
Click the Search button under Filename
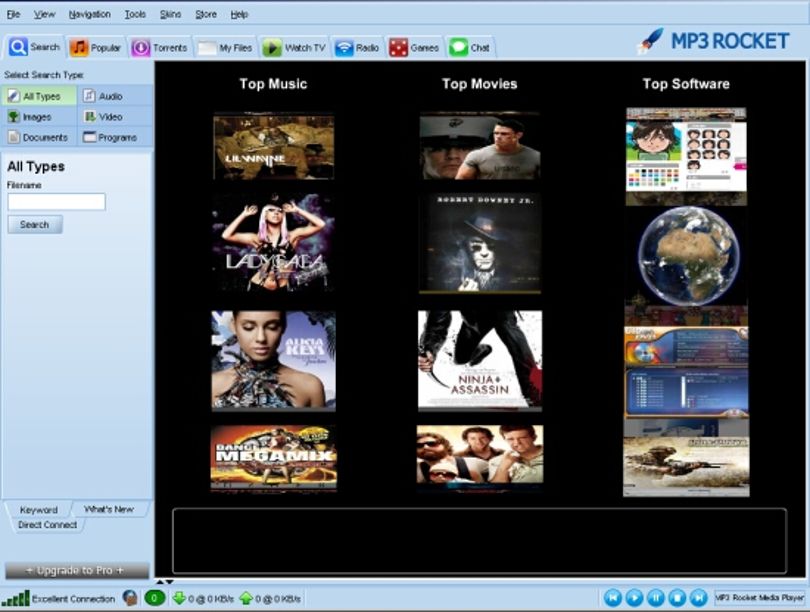(35, 225)
